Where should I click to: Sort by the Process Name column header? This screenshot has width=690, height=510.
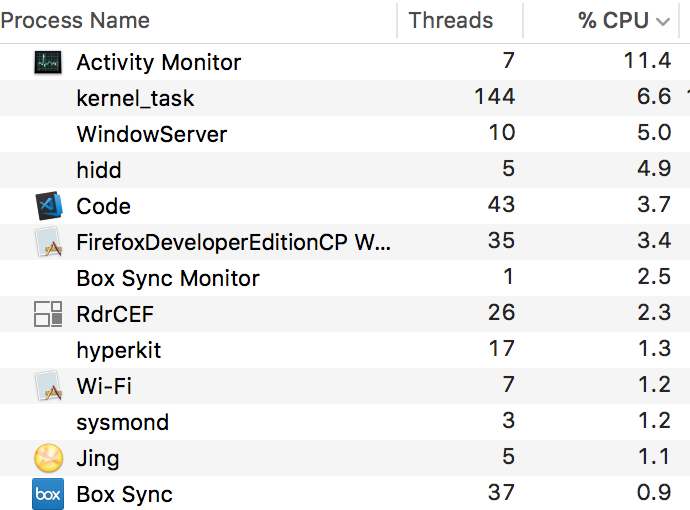click(75, 20)
